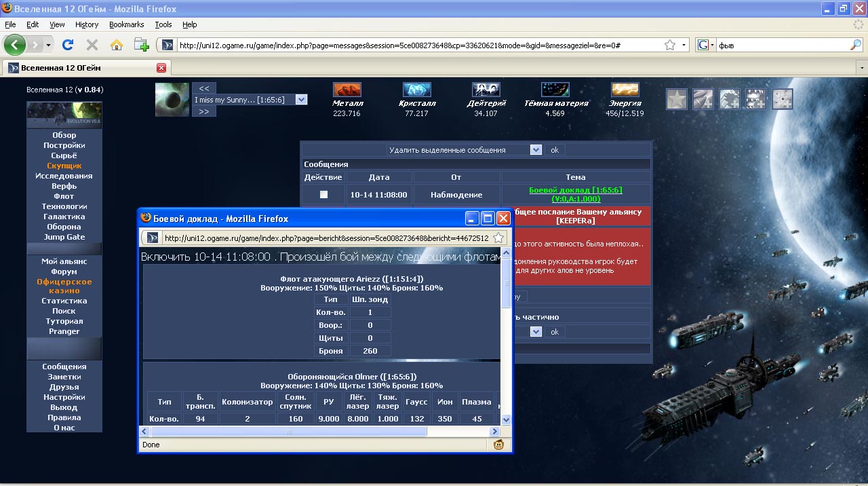868x486 pixels.
Task: Click the Forward navigation arrow
Action: (34, 45)
